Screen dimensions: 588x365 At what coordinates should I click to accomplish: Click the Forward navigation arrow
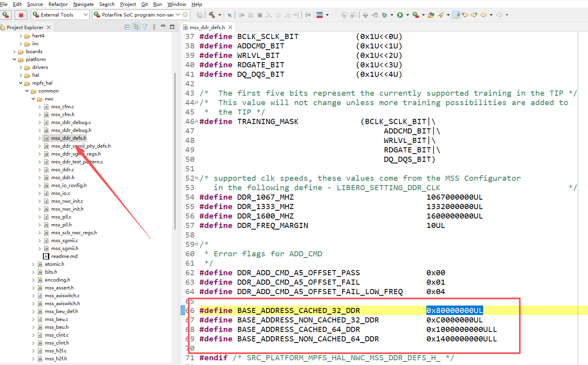tap(499, 15)
